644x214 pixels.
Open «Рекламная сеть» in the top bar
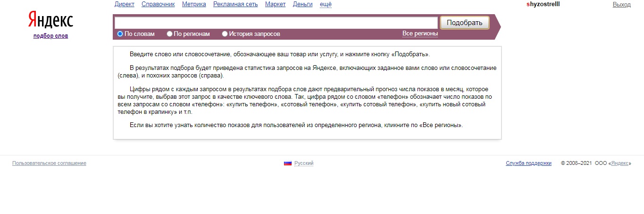(235, 4)
